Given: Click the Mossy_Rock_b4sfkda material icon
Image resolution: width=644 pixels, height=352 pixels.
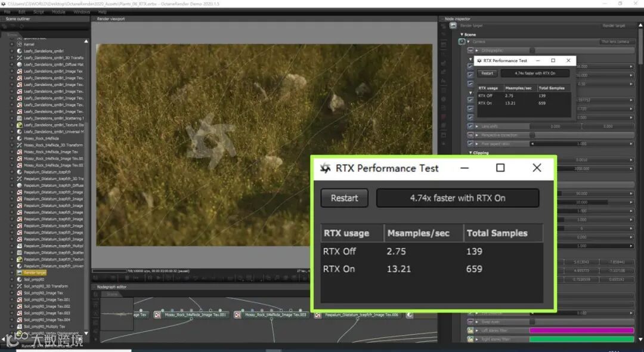Looking at the screenshot, I should coord(19,138).
